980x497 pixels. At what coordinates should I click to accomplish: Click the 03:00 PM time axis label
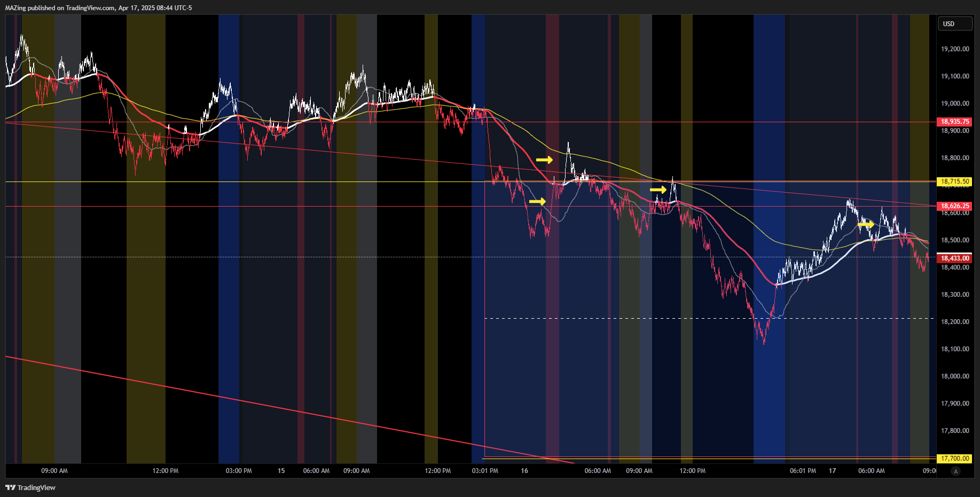coord(239,471)
